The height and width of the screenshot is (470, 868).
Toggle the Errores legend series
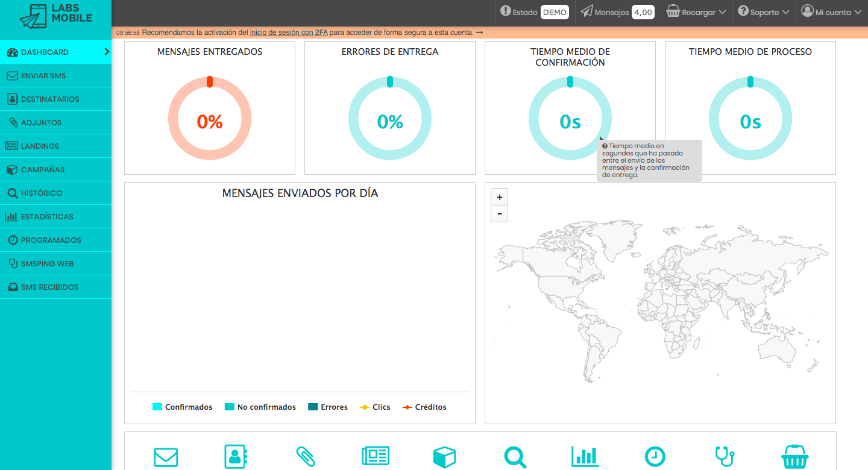[x=327, y=407]
